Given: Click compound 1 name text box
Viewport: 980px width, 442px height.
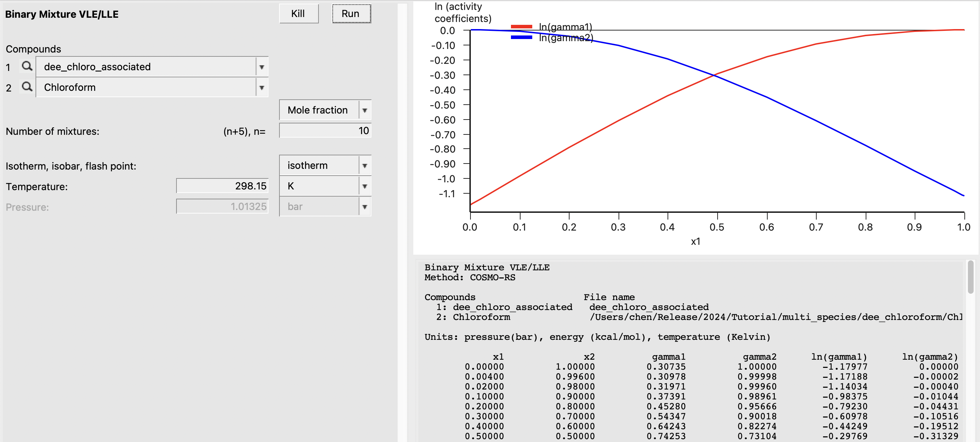Looking at the screenshot, I should pos(146,67).
